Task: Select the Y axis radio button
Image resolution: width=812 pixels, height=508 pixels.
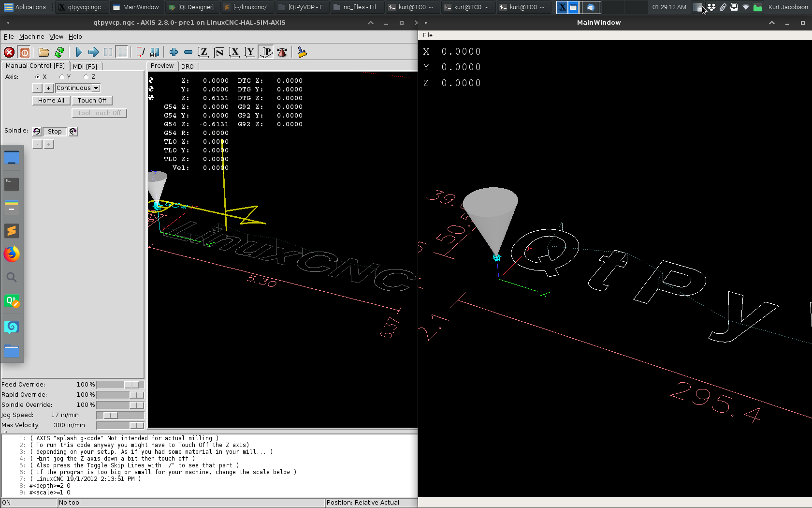Action: [x=62, y=77]
